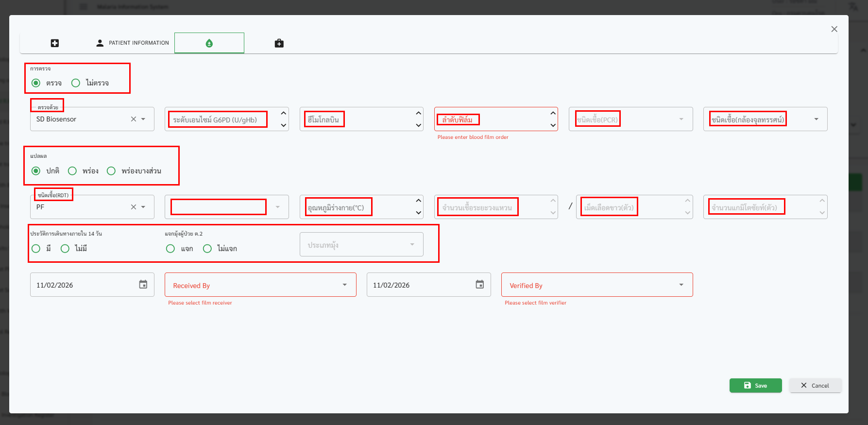Open the medical kit bag tab
The height and width of the screenshot is (425, 868).
tap(279, 43)
